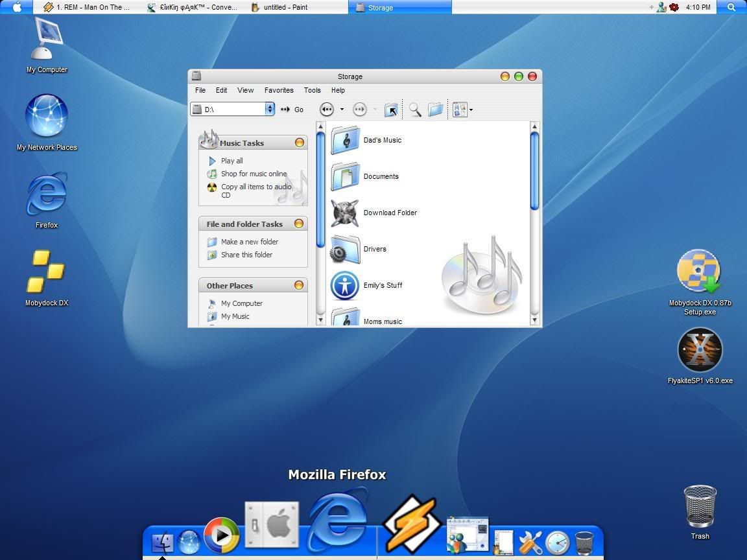Open My Computer desktop icon
This screenshot has height=560, width=747.
tap(47, 39)
